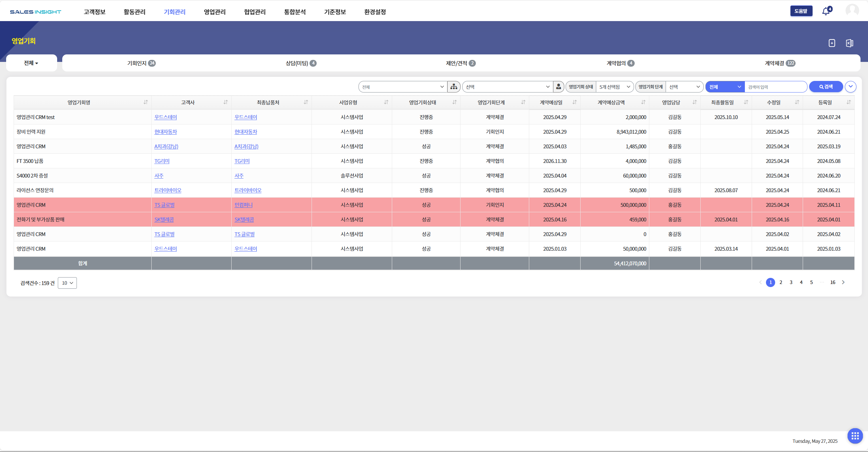Sort by 고객사 column sort icon
Image resolution: width=868 pixels, height=452 pixels.
pyautogui.click(x=226, y=102)
